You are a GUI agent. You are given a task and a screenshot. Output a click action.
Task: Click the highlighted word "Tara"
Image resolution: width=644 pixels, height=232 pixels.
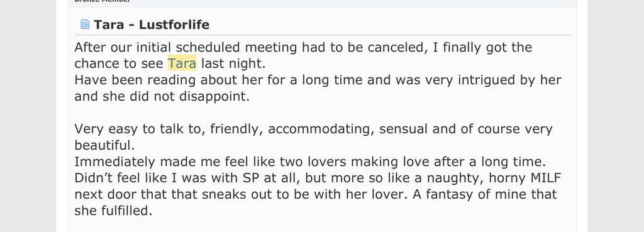[182, 64]
